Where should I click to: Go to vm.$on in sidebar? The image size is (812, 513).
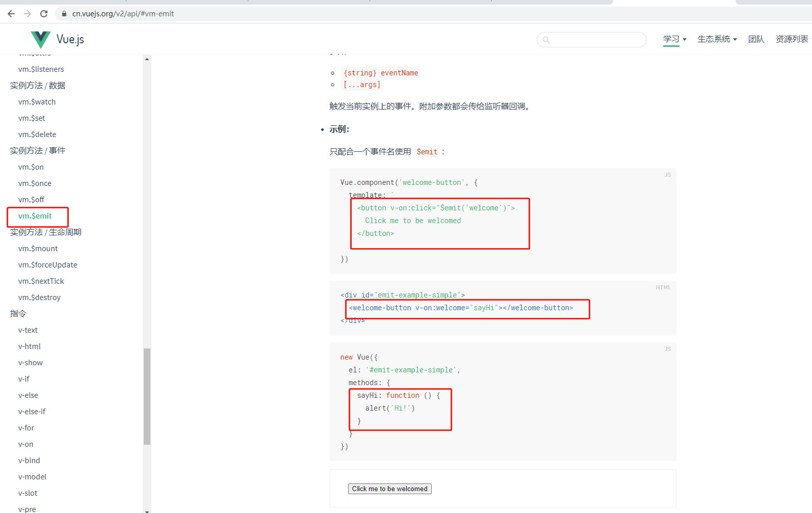tap(31, 167)
